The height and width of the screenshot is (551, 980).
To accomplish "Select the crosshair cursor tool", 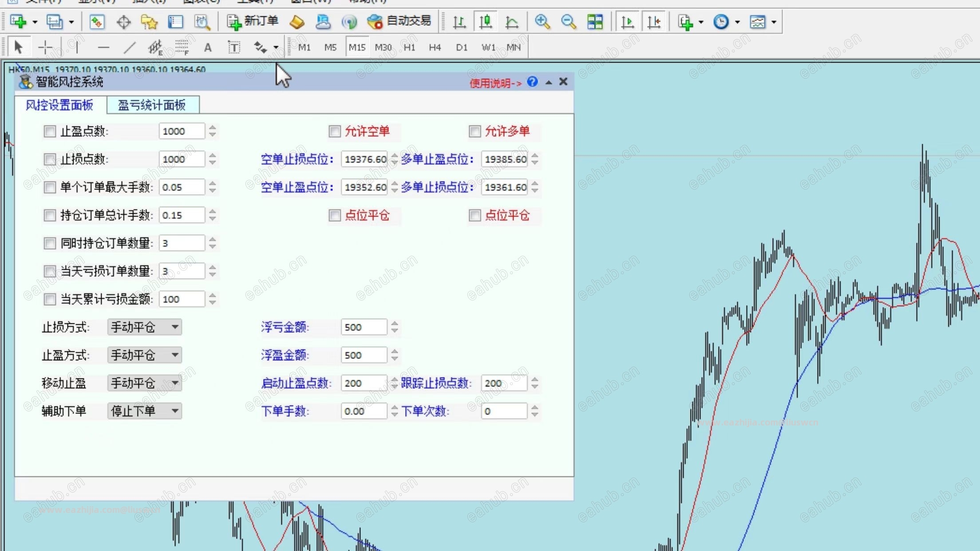I will coord(45,47).
